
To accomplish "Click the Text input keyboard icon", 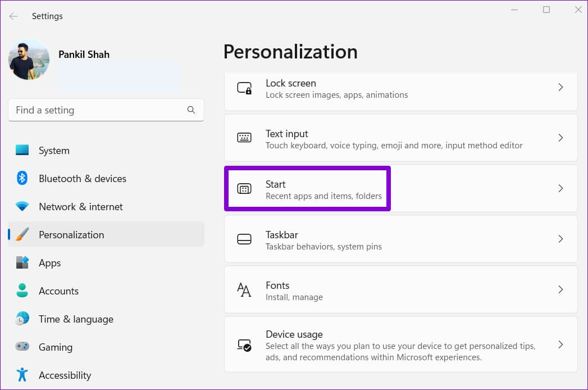I will click(x=244, y=137).
